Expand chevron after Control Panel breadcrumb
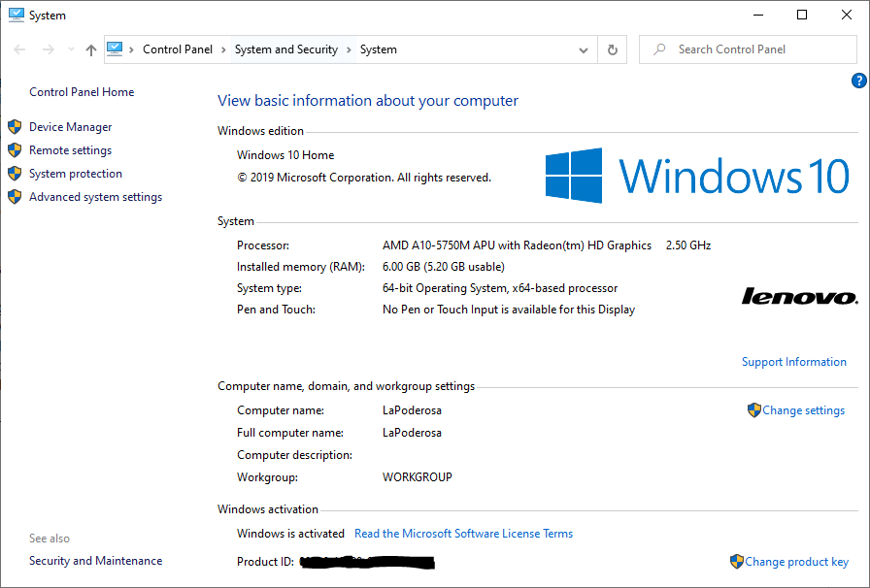 tap(223, 49)
